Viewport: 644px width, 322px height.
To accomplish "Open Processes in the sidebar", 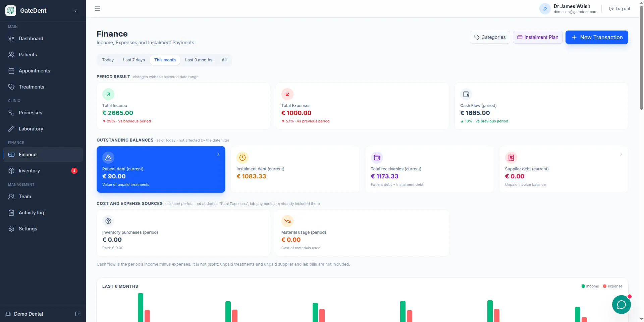I will 43,113.
